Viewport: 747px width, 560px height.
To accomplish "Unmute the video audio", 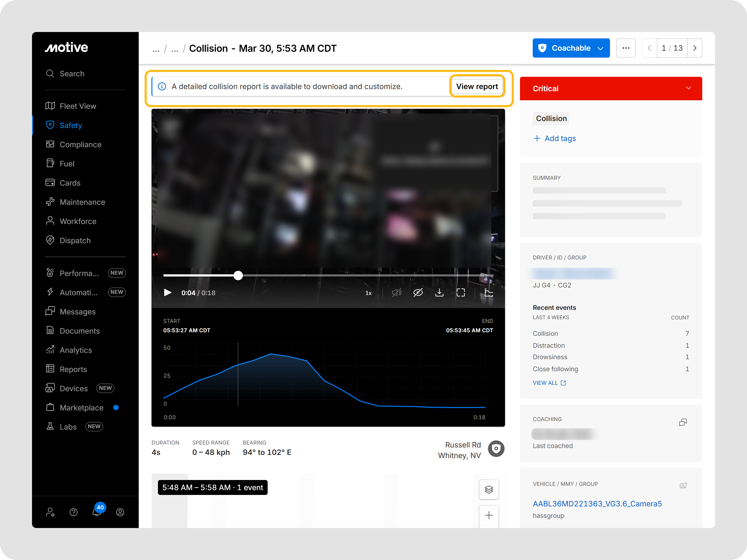I will click(x=397, y=293).
